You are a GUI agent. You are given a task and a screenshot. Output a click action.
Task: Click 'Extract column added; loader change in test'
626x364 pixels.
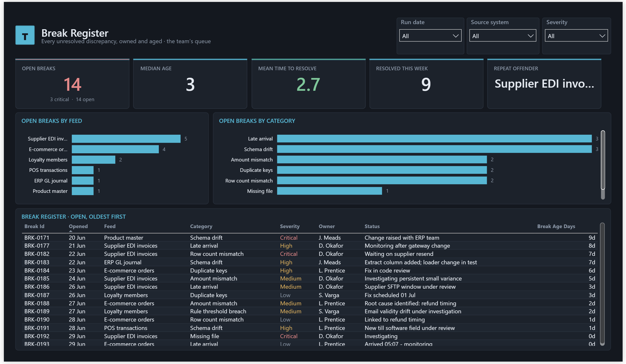(x=421, y=262)
